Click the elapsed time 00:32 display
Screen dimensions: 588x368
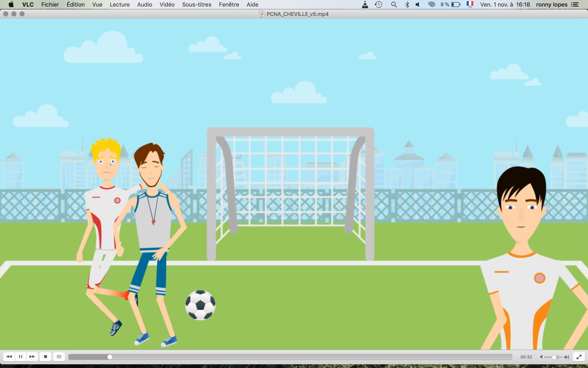(x=526, y=357)
